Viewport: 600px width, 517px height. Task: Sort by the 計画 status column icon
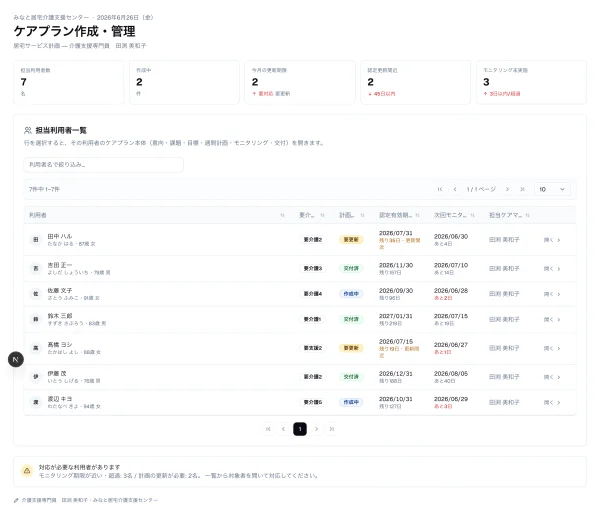tap(362, 215)
